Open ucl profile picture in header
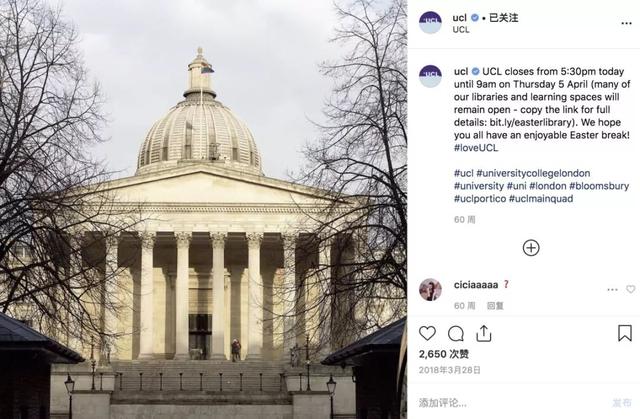Viewport: 640px width, 419px height. tap(430, 22)
